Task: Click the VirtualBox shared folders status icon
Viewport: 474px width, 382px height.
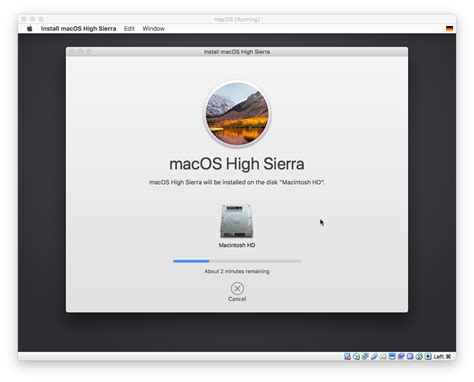Action: 383,356
